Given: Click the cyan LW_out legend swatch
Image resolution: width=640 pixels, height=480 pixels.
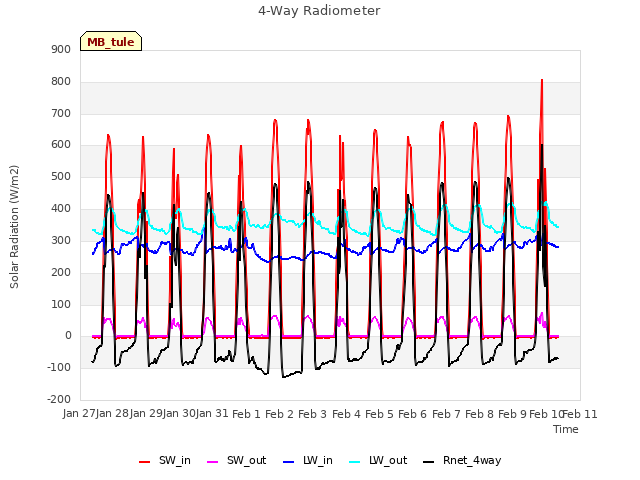Looking at the screenshot, I should pyautogui.click(x=355, y=462).
